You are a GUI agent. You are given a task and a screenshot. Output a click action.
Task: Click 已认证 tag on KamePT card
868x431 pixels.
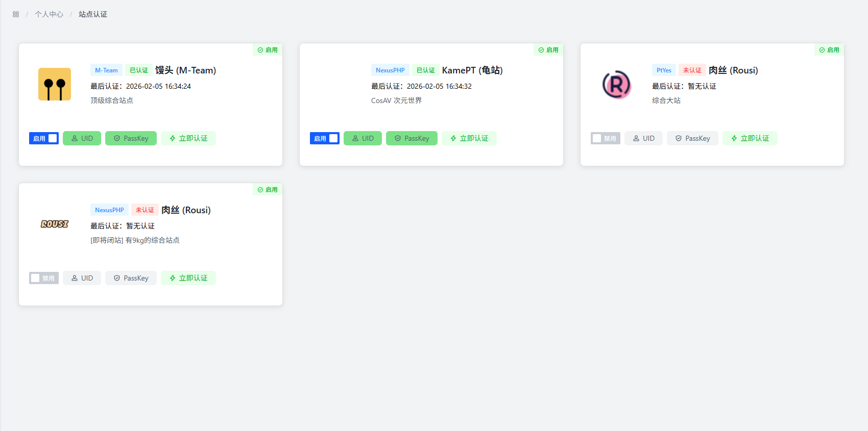click(x=426, y=70)
